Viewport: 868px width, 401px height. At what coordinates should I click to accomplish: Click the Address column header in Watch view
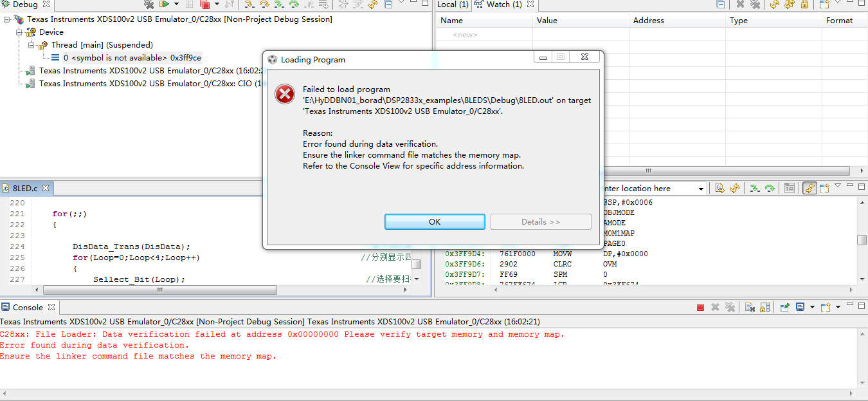pyautogui.click(x=677, y=21)
